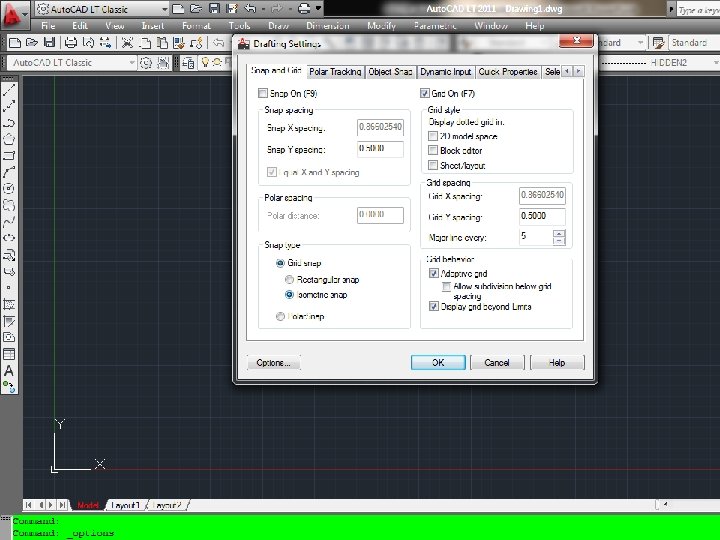Select the Circle draw tool
This screenshot has height=540, width=720.
(x=9, y=188)
